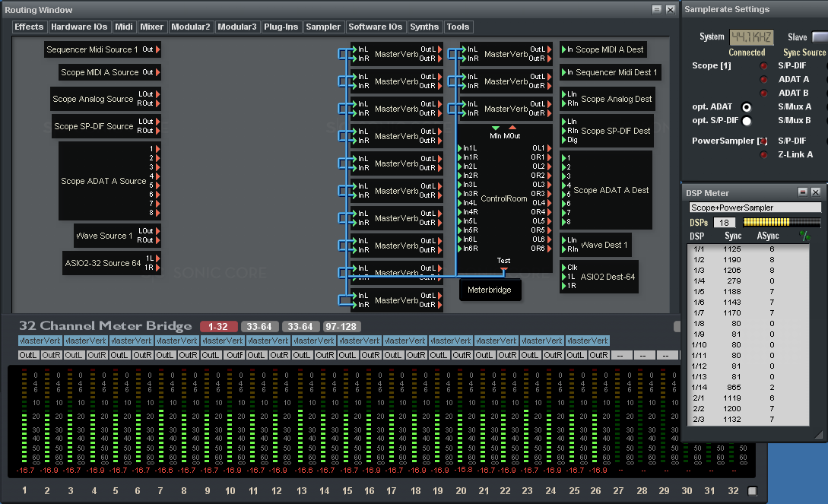The image size is (828, 504).
Task: Open the Hardware IOs menu
Action: [x=79, y=27]
